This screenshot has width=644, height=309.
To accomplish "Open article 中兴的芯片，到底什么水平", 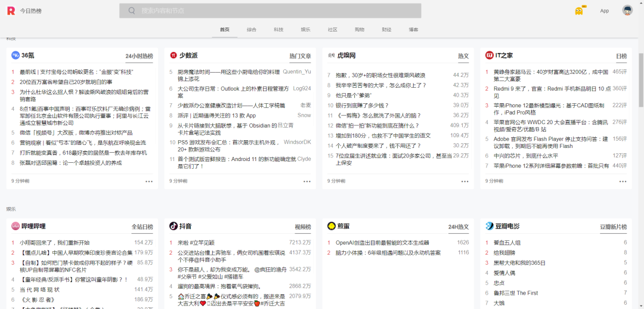I will [526, 156].
